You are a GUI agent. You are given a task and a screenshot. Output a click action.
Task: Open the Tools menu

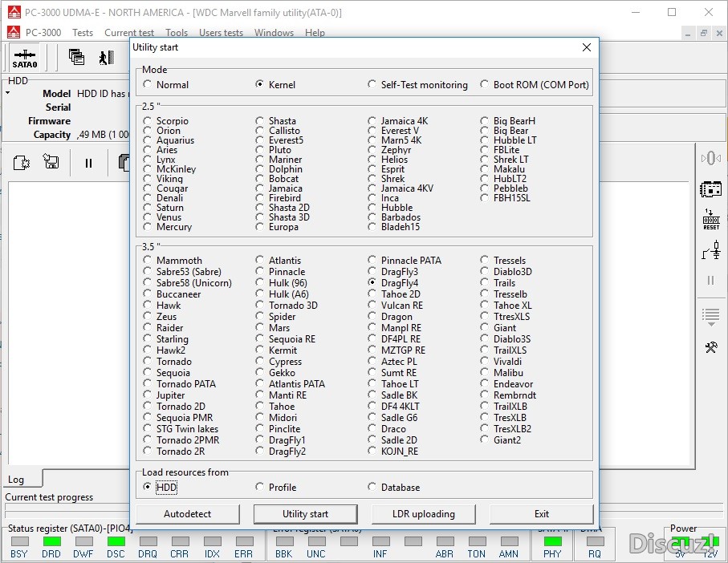tap(177, 33)
